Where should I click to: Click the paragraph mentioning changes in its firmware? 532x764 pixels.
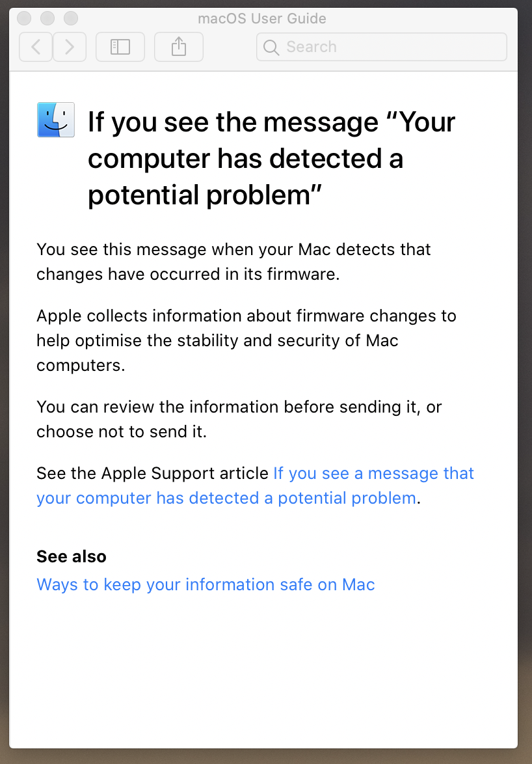pos(233,262)
